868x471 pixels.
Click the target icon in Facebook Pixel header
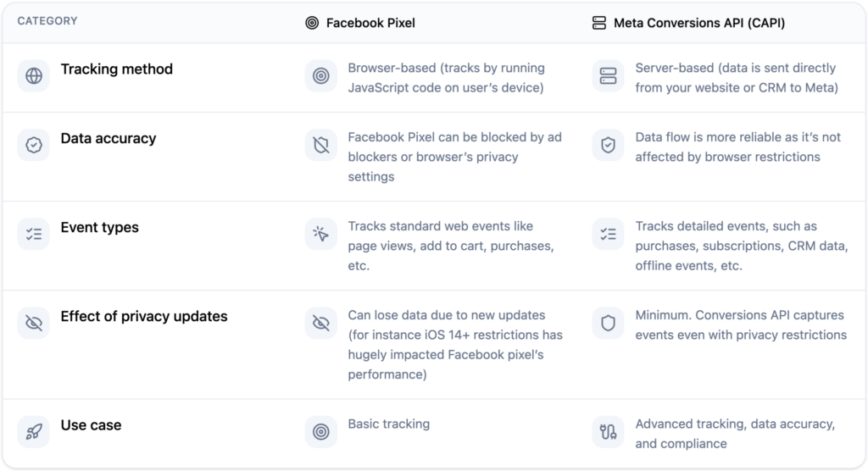pyautogui.click(x=312, y=23)
